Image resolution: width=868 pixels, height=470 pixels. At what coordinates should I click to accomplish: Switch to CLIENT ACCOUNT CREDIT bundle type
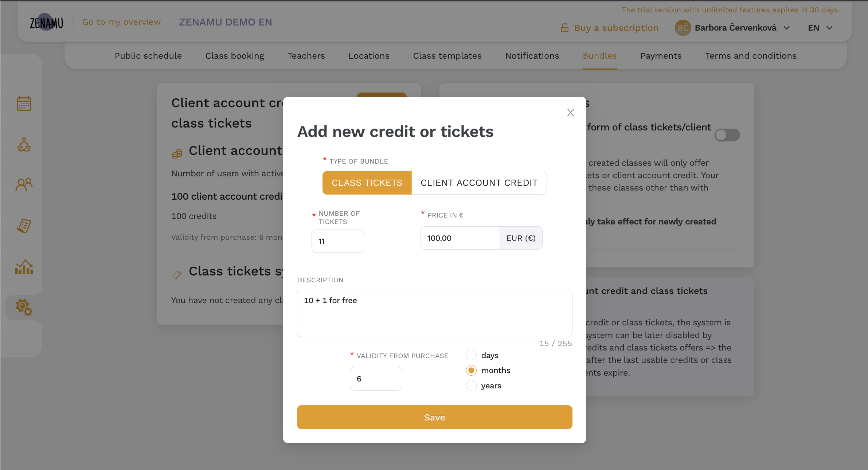coord(479,183)
